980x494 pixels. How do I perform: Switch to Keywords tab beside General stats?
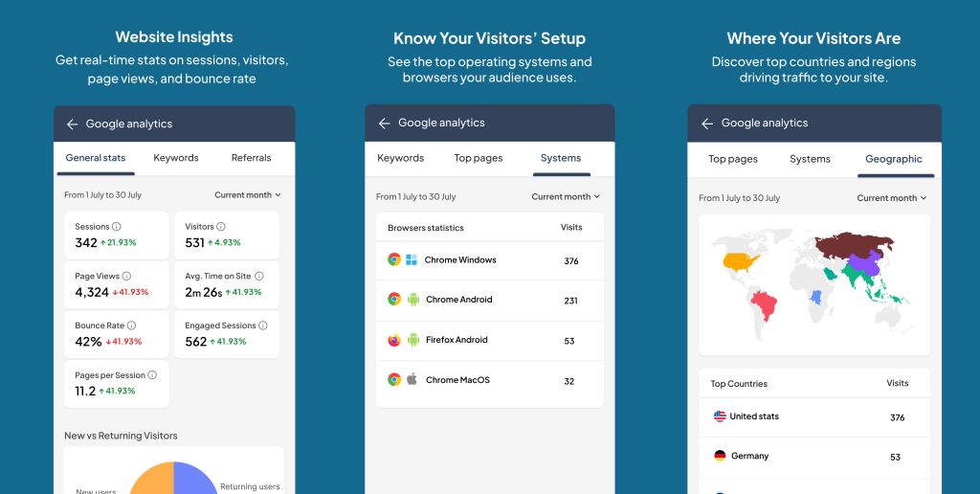[x=176, y=158]
